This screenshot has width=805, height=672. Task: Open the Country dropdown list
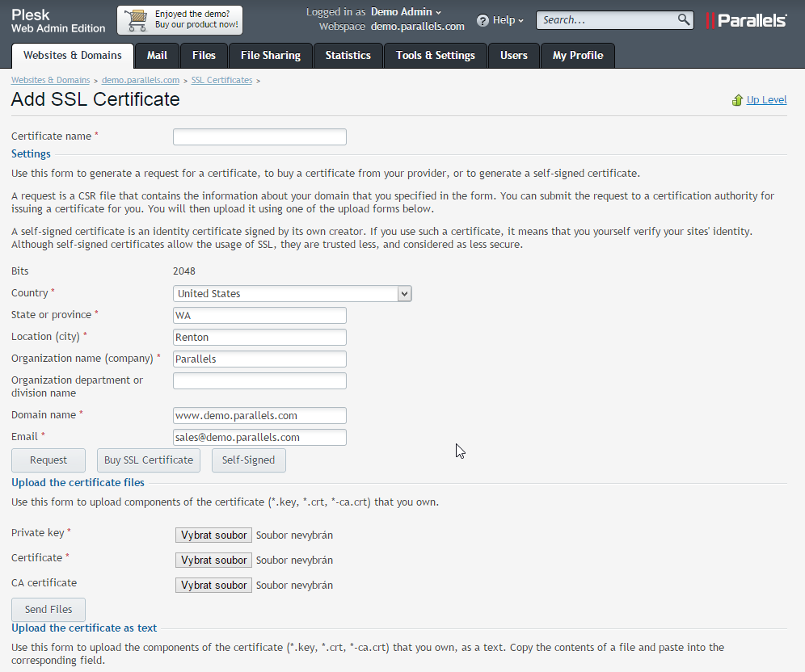click(x=292, y=293)
